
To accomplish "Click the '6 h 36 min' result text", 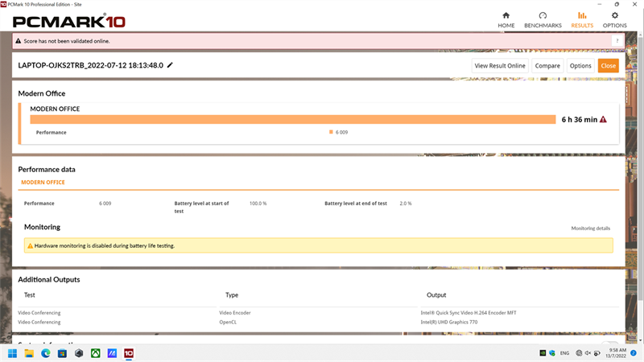I will click(579, 119).
